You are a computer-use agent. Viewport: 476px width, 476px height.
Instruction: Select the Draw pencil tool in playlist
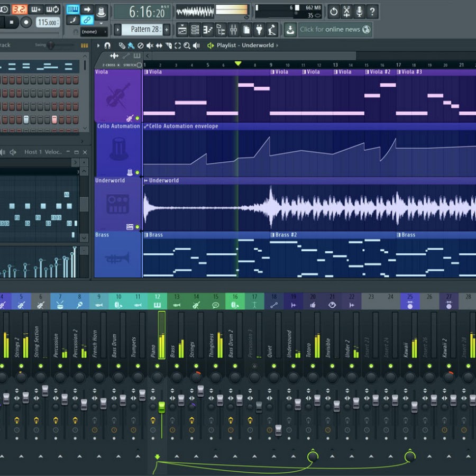click(x=122, y=45)
